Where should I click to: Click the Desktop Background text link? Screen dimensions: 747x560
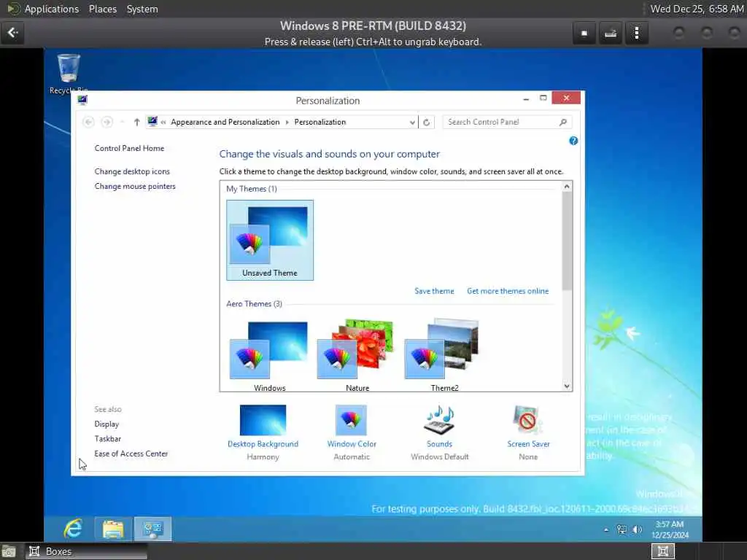coord(263,444)
